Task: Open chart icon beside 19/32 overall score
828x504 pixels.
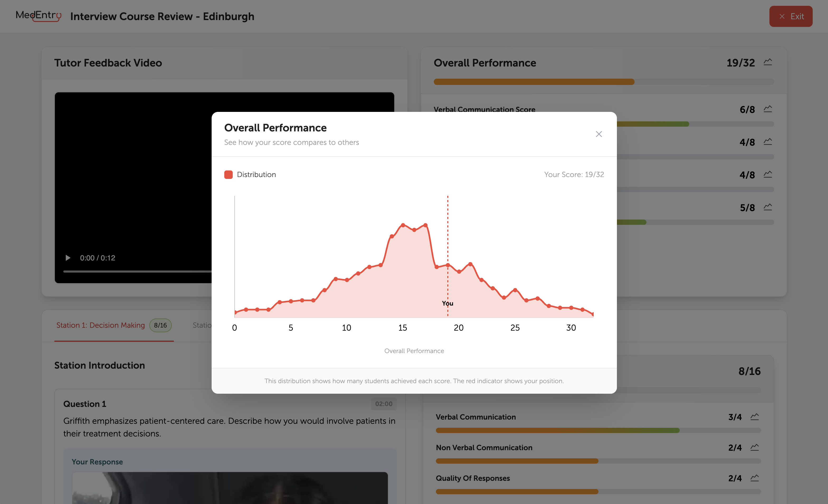Action: [768, 62]
